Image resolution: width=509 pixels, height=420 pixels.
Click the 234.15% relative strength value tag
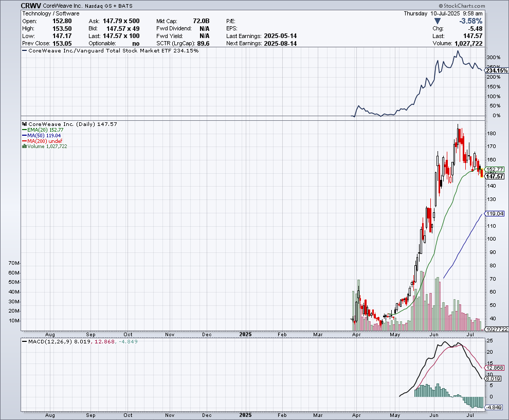click(x=497, y=70)
